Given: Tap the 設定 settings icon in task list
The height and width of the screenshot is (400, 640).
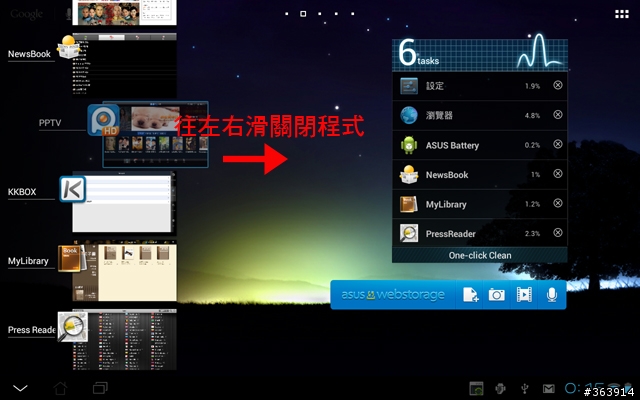Looking at the screenshot, I should 409,86.
